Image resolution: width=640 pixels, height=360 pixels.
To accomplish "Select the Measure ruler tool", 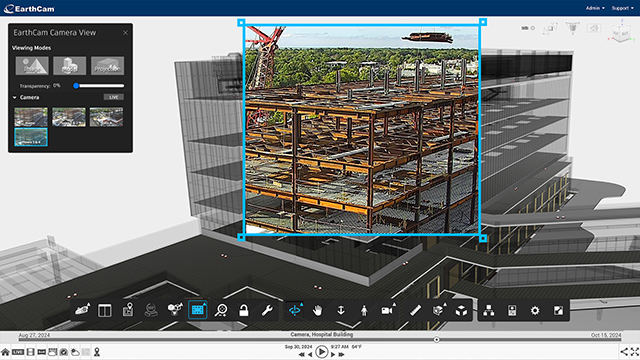I will click(415, 311).
